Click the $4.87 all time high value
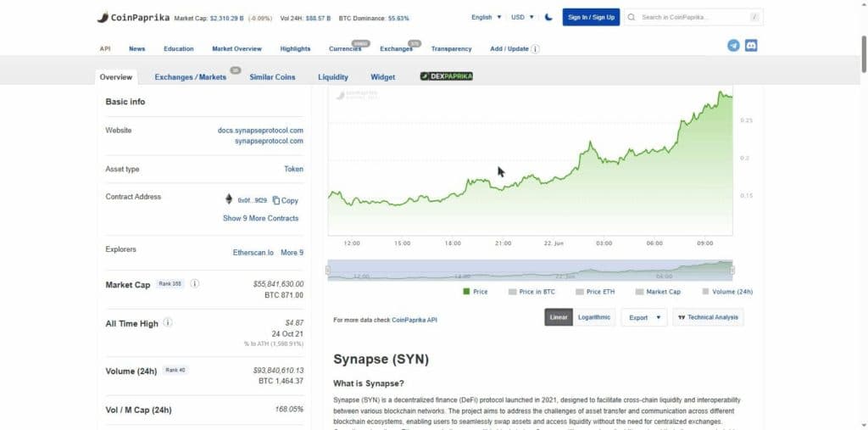The height and width of the screenshot is (430, 868). click(294, 322)
